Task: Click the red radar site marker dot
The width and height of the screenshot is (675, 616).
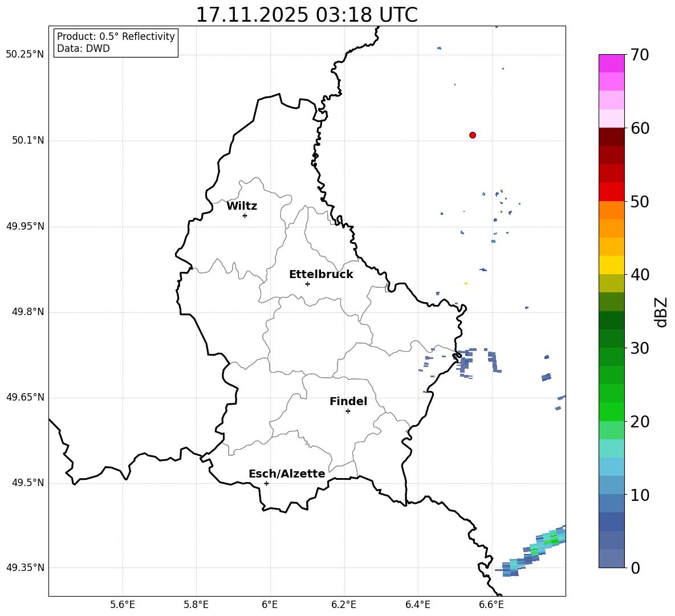Action: point(473,135)
